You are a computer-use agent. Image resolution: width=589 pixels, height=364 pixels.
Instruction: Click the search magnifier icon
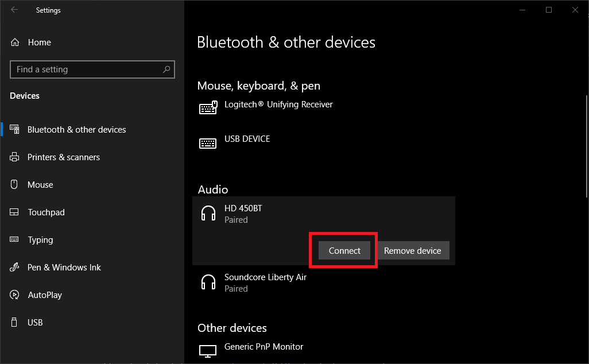[166, 69]
